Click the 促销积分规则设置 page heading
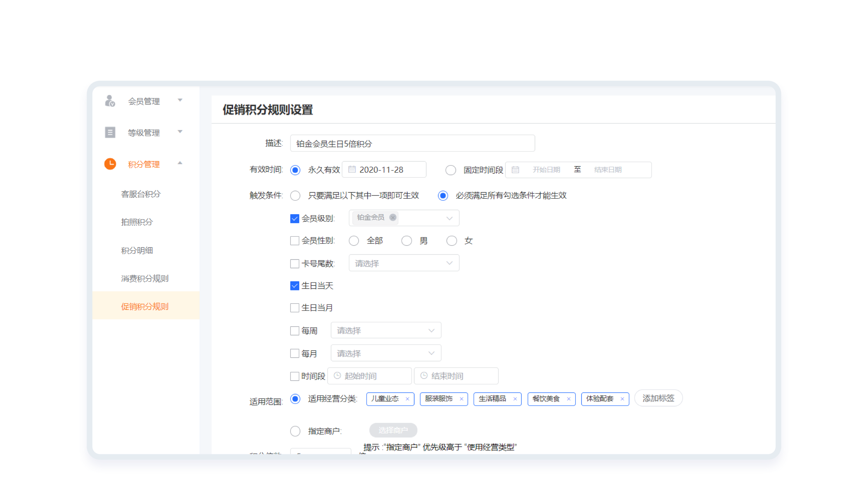The height and width of the screenshot is (495, 868). pyautogui.click(x=267, y=110)
